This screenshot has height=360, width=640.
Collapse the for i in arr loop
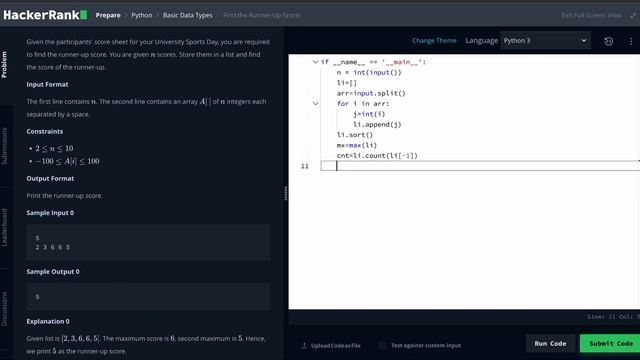pos(315,104)
